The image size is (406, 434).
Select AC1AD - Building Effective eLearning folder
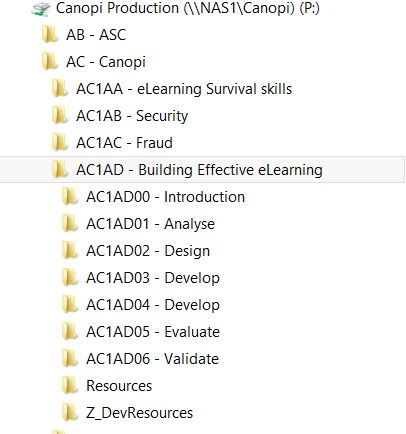(x=202, y=170)
